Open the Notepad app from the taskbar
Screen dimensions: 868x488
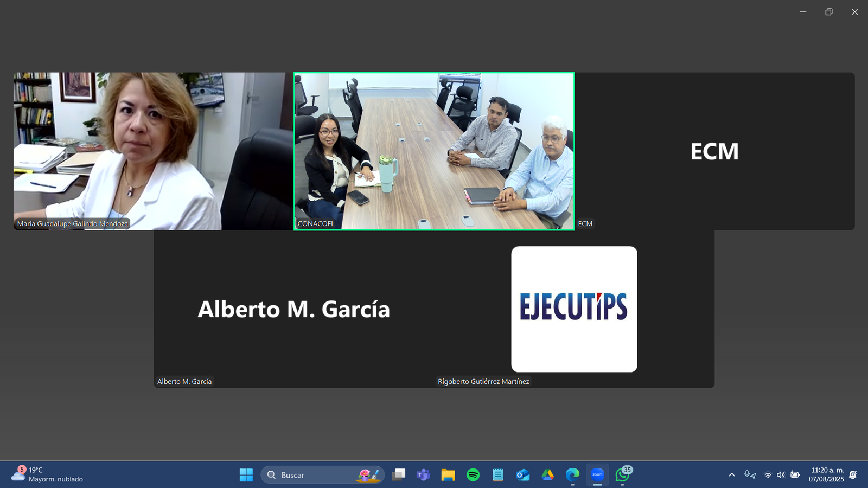point(498,475)
